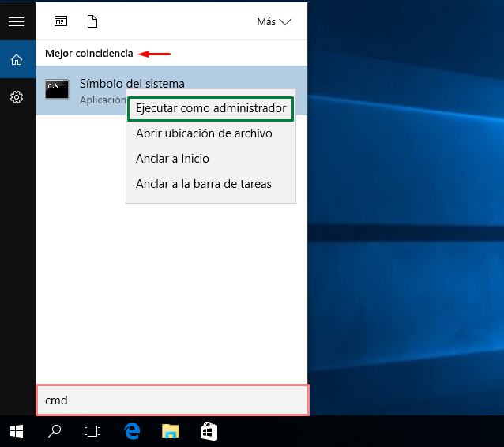Choose Anclar a Inicio
The image size is (504, 447).
click(172, 159)
